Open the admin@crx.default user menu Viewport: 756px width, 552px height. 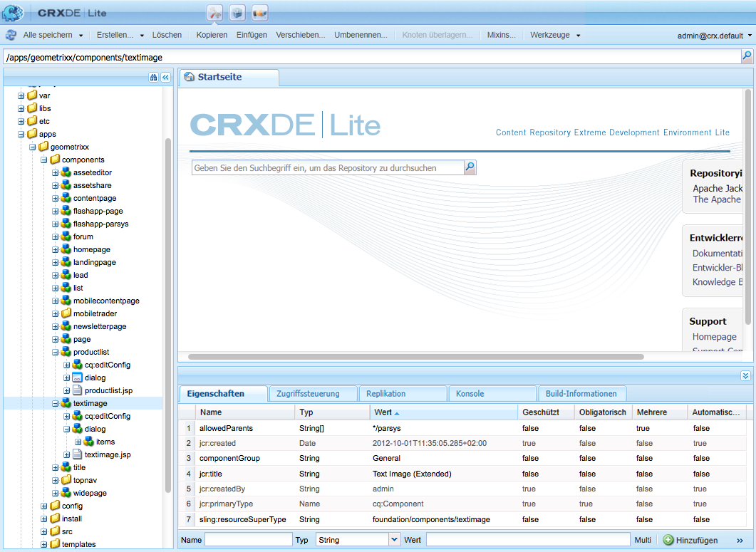(714, 35)
